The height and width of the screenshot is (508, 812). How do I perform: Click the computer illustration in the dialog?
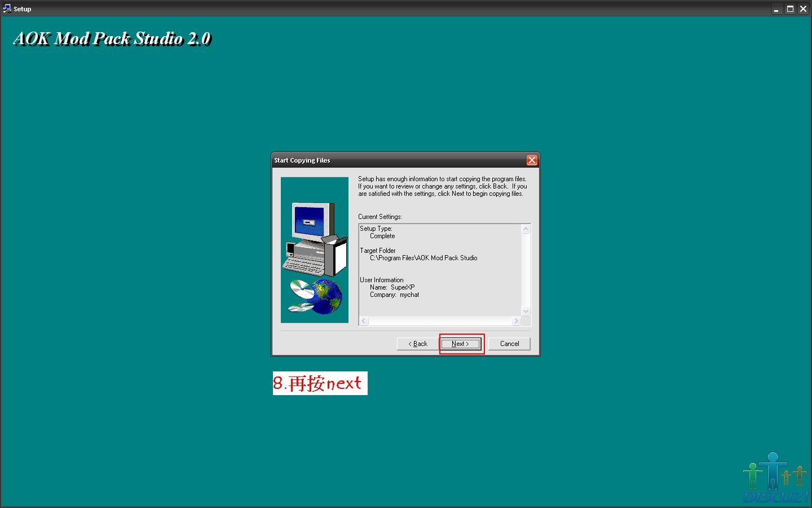pos(315,239)
